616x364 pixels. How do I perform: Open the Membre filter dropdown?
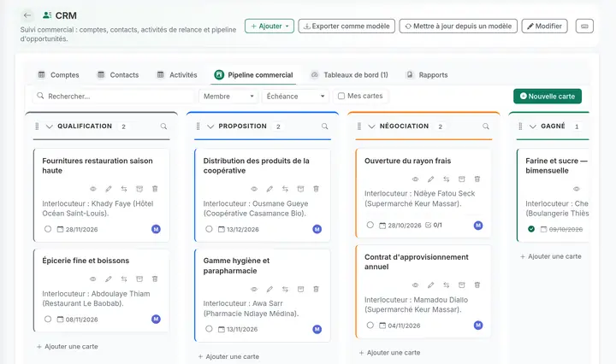point(228,96)
